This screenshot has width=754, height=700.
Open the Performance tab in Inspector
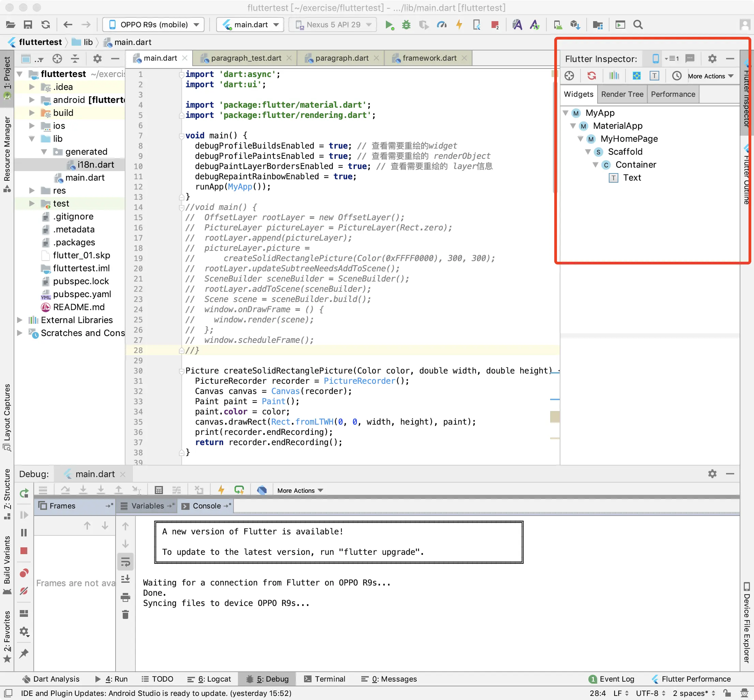pyautogui.click(x=673, y=94)
